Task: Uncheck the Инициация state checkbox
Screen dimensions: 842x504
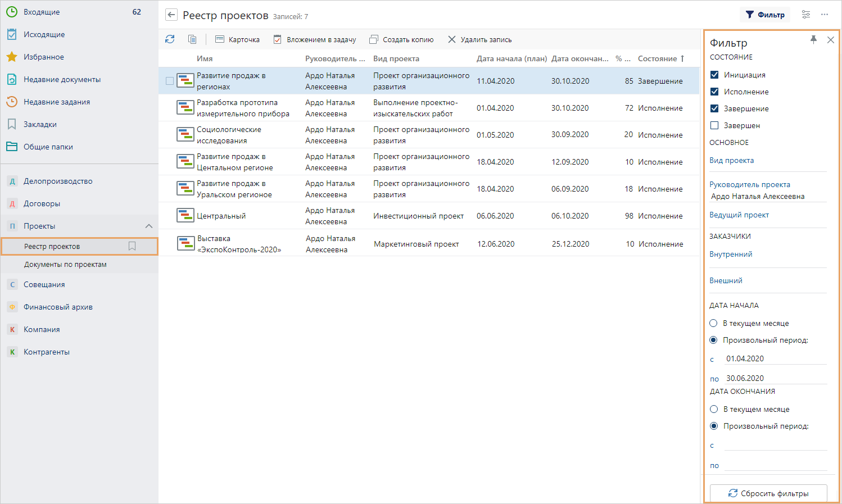Action: [714, 75]
